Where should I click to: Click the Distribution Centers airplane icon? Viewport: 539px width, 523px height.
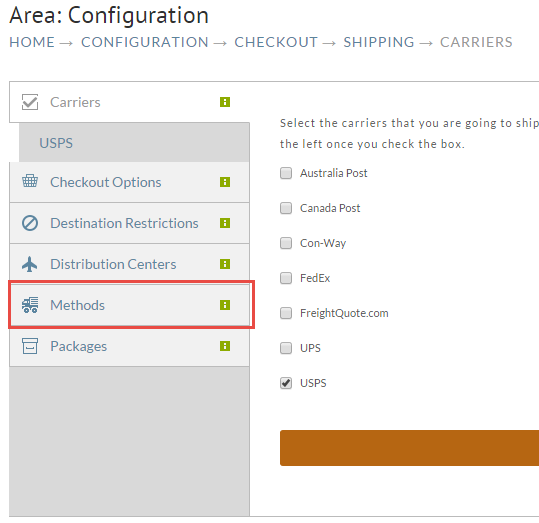30,264
